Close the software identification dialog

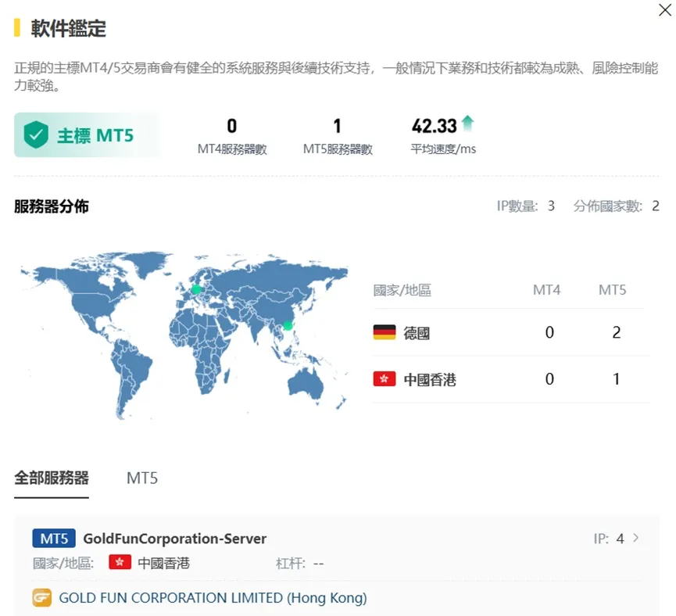(664, 10)
